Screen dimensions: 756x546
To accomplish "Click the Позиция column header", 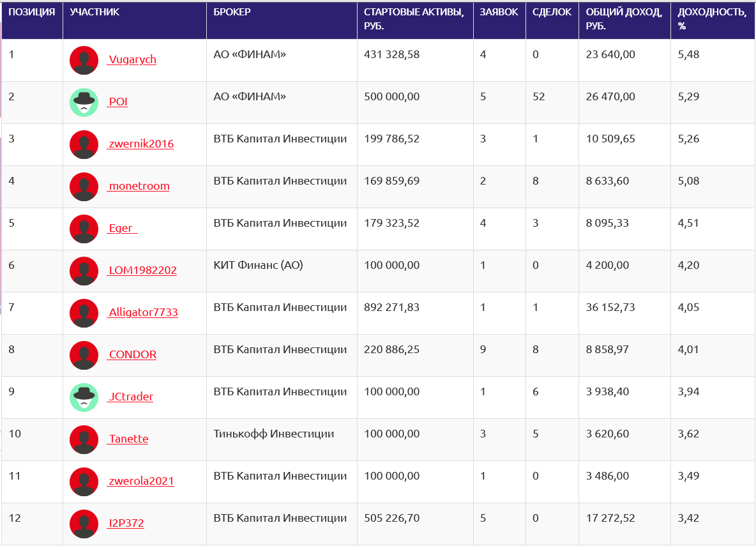I will click(x=32, y=12).
